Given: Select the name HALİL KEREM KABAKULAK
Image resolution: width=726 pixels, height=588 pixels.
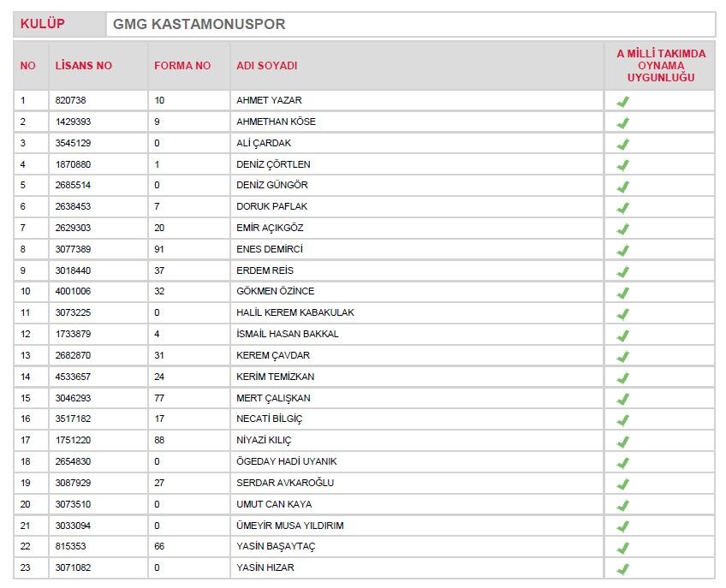Looking at the screenshot, I should (295, 312).
